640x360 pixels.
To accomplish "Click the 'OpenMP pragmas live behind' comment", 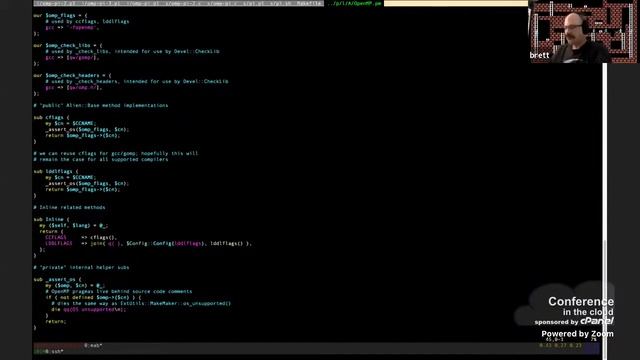I will click(x=119, y=291).
